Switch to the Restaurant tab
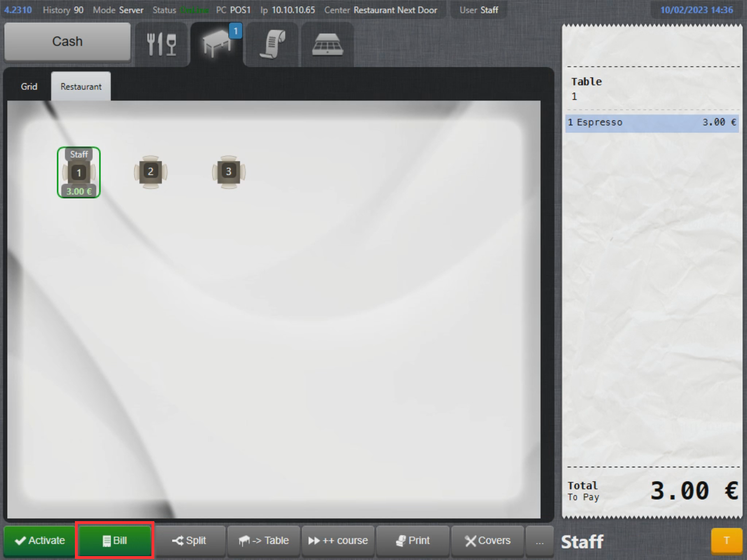Screen dimensions: 747x560 [81, 87]
